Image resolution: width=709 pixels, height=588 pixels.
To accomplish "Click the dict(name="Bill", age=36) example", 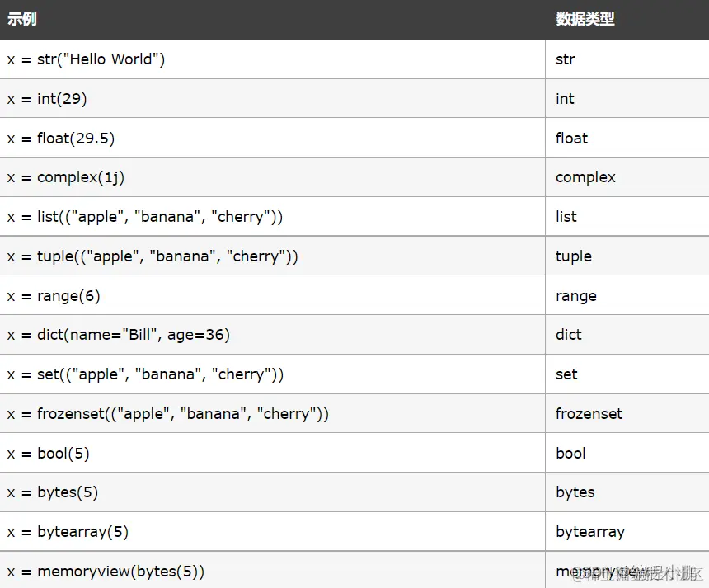I will pos(119,335).
